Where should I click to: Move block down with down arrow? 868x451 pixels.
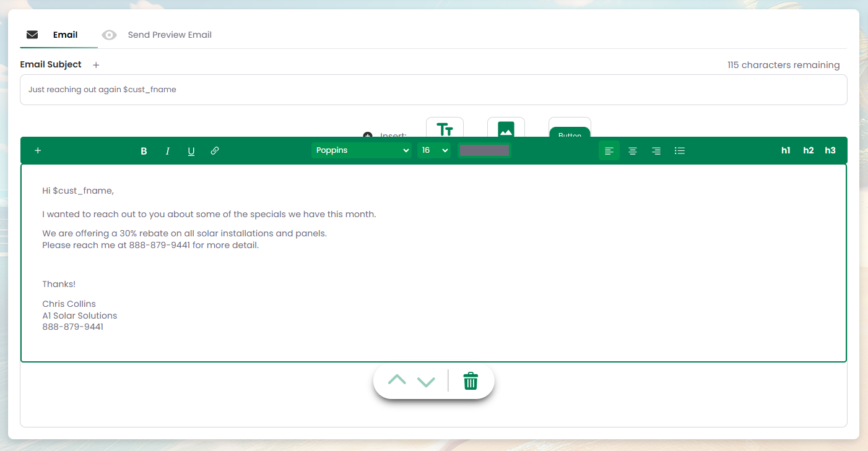427,381
